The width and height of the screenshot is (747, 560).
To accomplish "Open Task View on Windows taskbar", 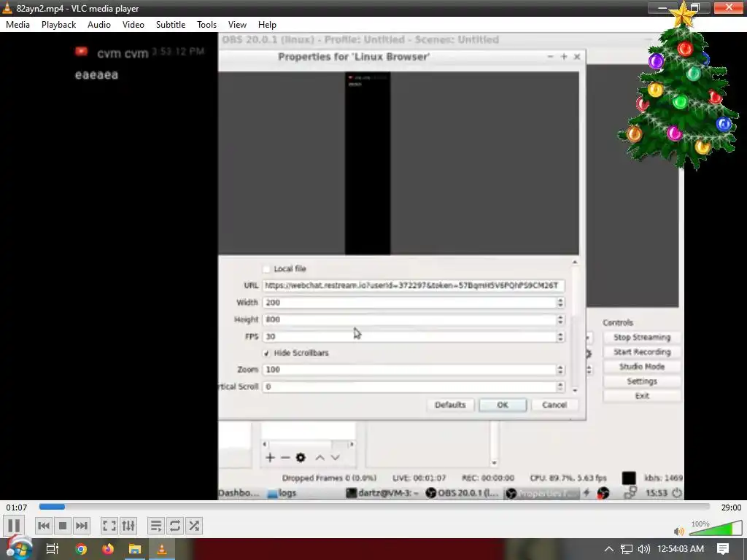I will coord(53,549).
